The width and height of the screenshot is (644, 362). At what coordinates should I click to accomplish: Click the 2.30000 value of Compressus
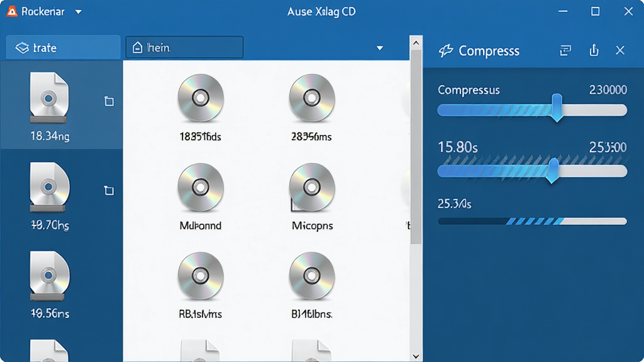click(608, 90)
